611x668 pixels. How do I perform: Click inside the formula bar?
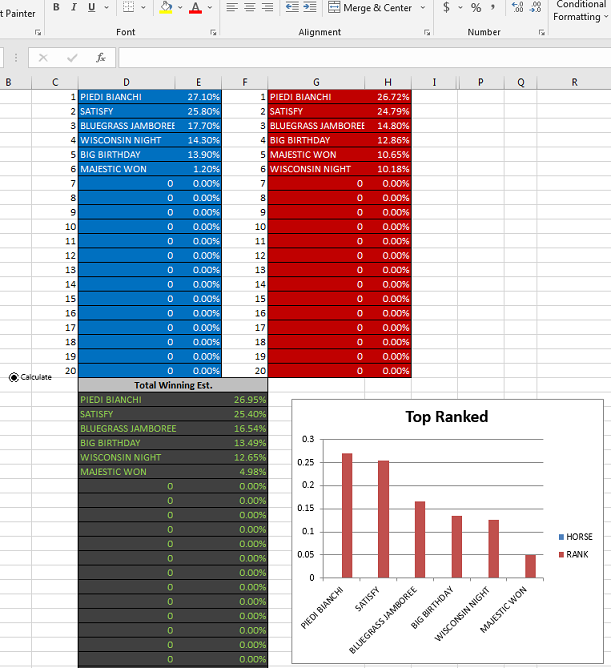(x=360, y=58)
